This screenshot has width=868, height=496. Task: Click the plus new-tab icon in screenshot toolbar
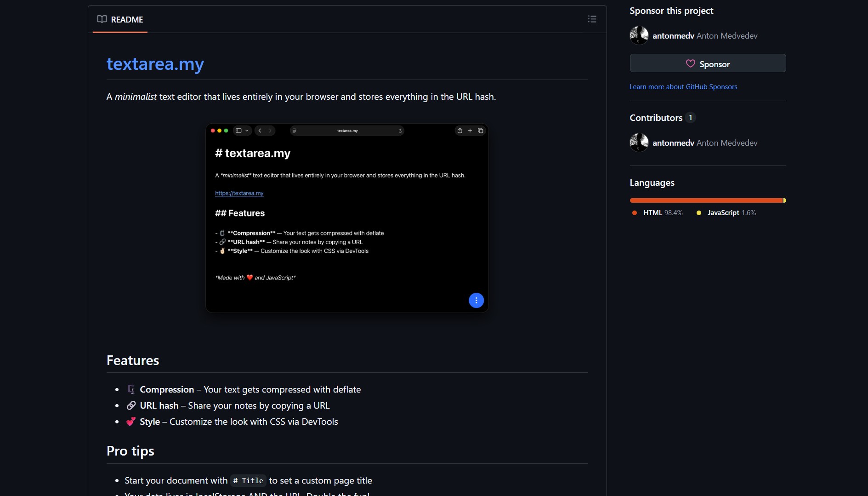pyautogui.click(x=470, y=131)
